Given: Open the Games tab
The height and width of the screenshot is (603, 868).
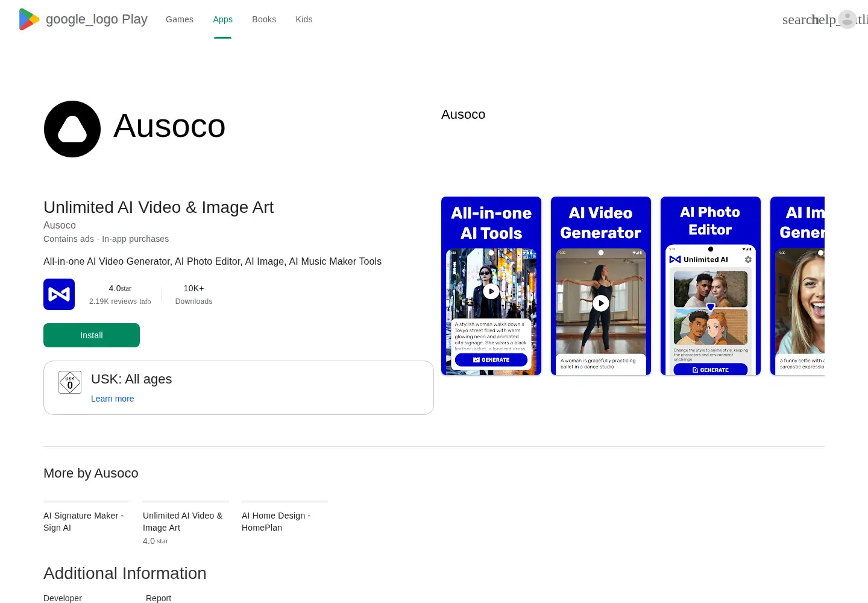Looking at the screenshot, I should (180, 19).
